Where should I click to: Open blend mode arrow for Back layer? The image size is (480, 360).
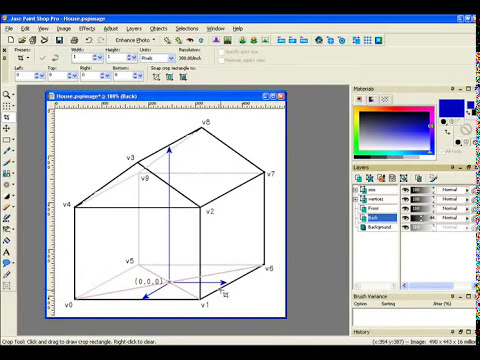coord(467,218)
